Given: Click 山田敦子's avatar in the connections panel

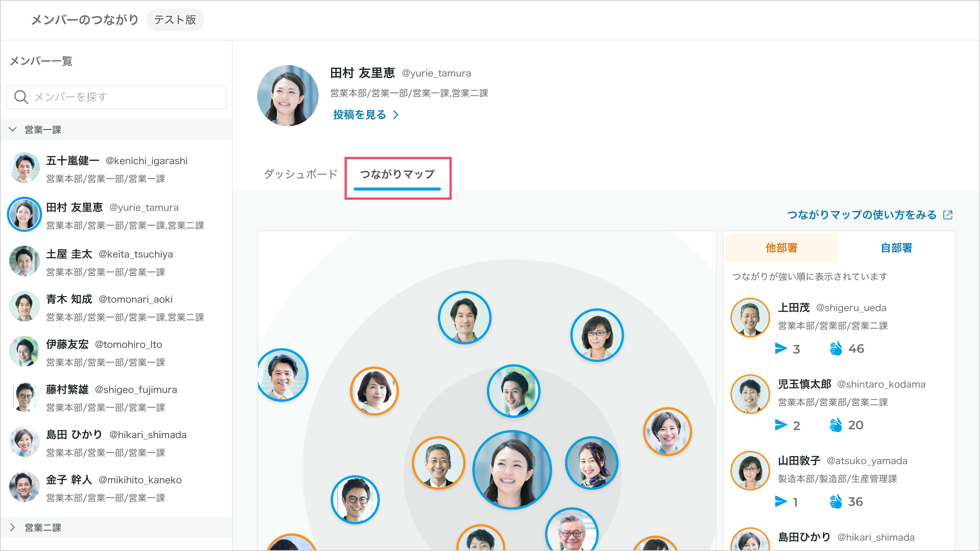Looking at the screenshot, I should 750,471.
